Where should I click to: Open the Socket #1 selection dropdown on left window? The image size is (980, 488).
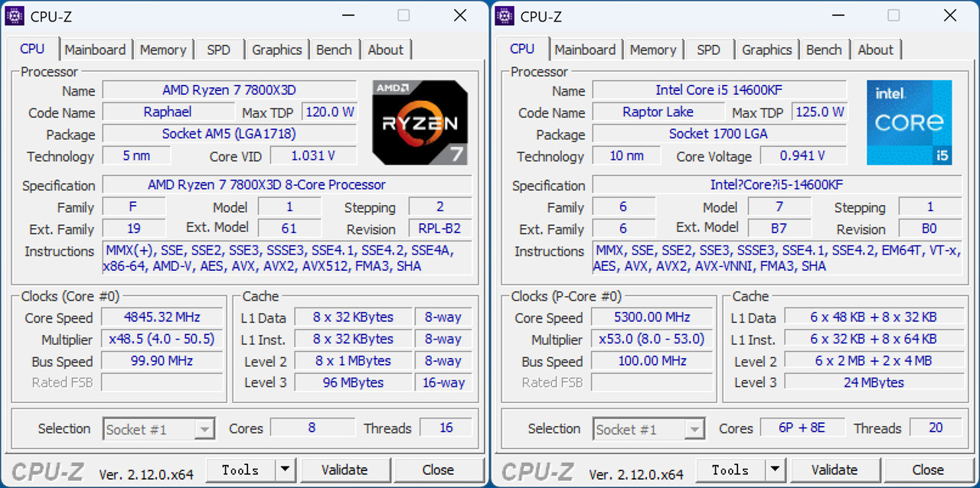click(204, 429)
